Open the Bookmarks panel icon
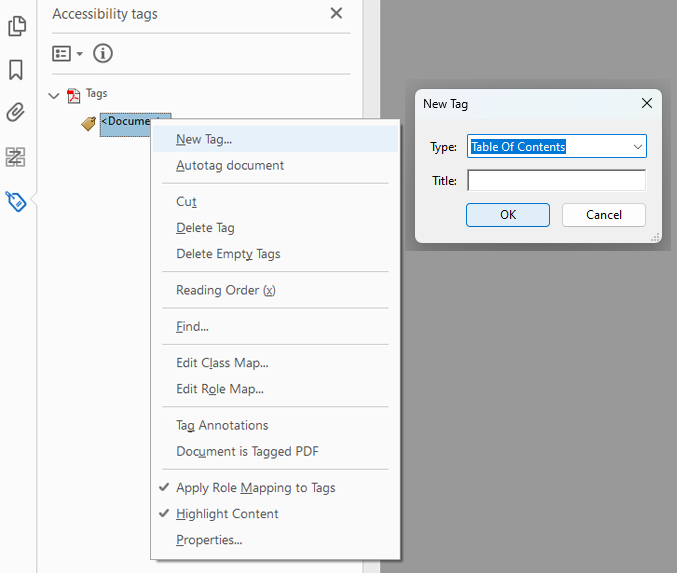Image resolution: width=677 pixels, height=573 pixels. pos(16,70)
